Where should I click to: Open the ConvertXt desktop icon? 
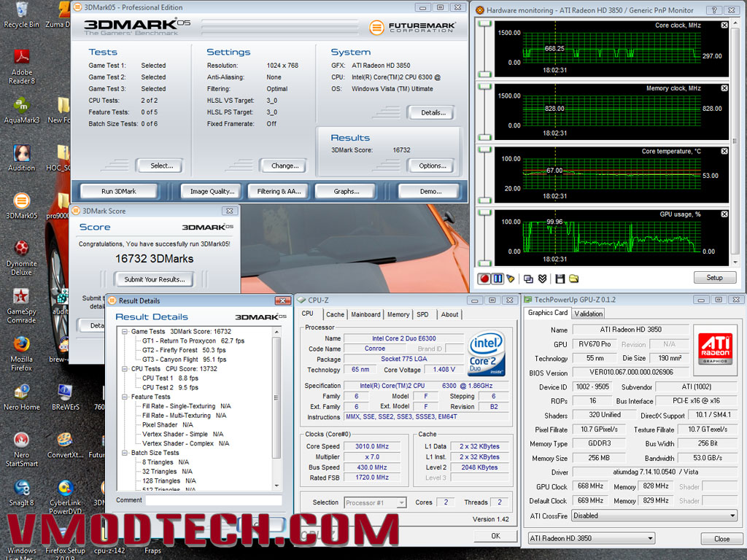pos(65,445)
